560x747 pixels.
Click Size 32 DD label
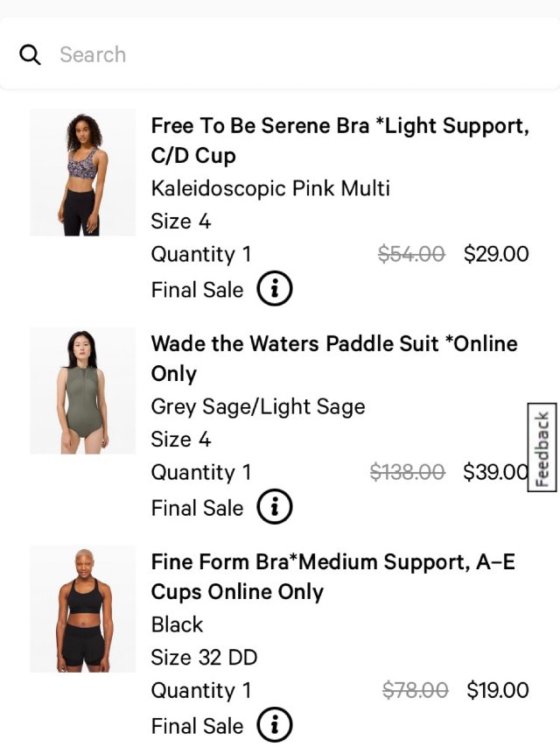(204, 658)
